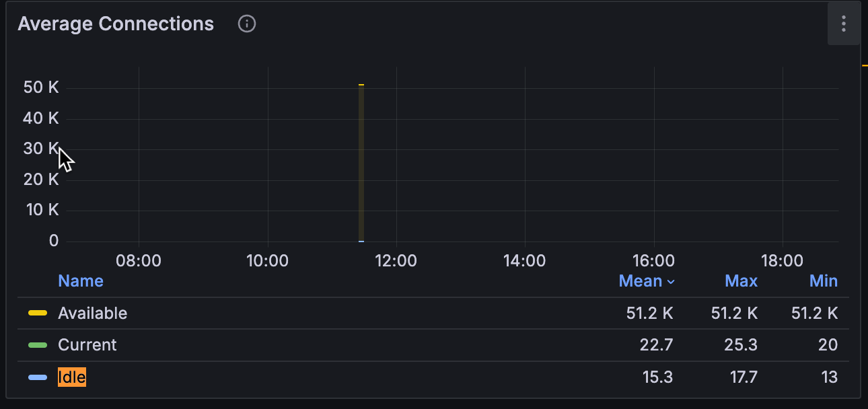The image size is (868, 409).
Task: Click the info icon beside Average Connections
Action: click(247, 24)
